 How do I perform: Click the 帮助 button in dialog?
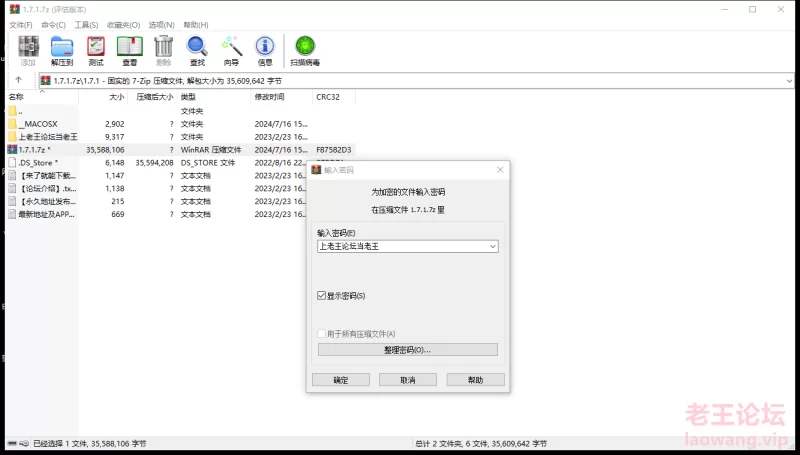(x=476, y=380)
